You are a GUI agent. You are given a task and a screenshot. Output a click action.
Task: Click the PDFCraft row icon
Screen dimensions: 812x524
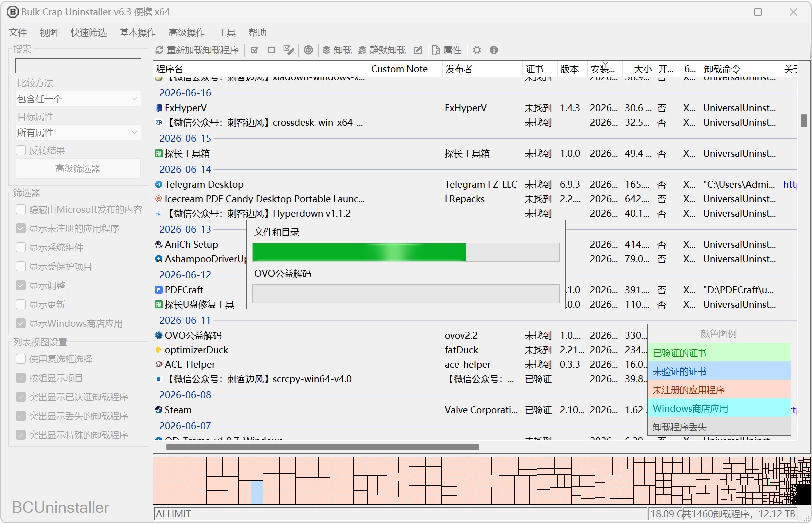click(x=159, y=290)
